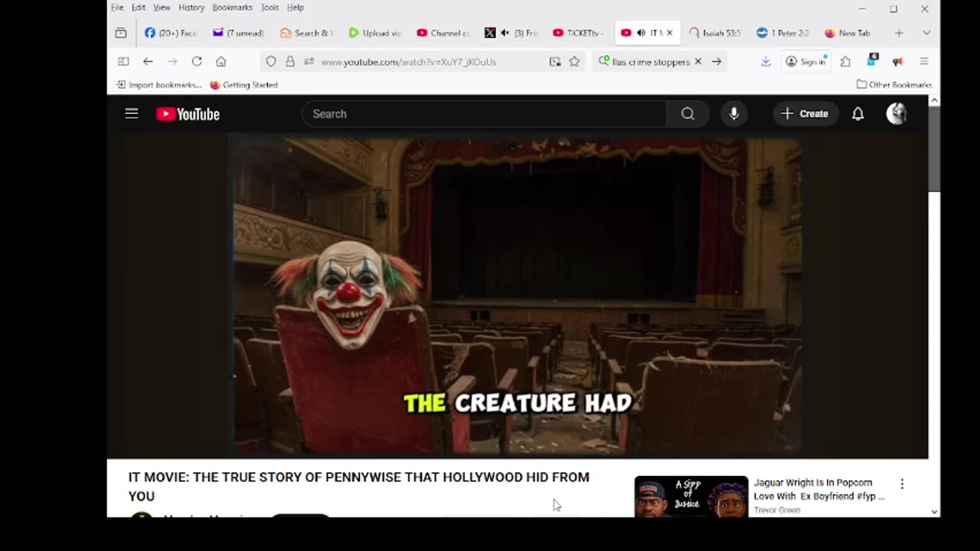Mute the playing IT Movie tab

[x=641, y=33]
